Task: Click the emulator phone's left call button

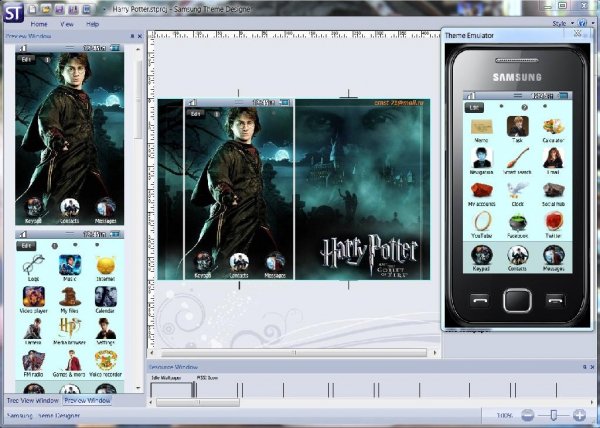Action: point(479,300)
